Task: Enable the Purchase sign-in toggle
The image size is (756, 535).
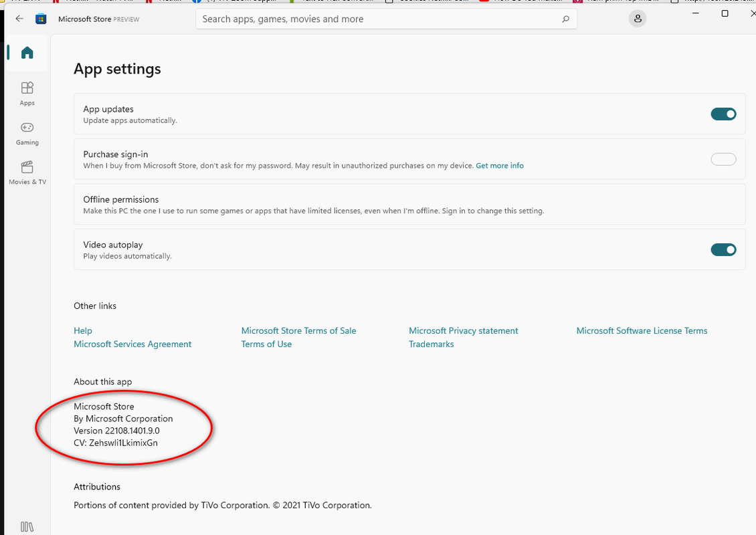Action: click(723, 159)
